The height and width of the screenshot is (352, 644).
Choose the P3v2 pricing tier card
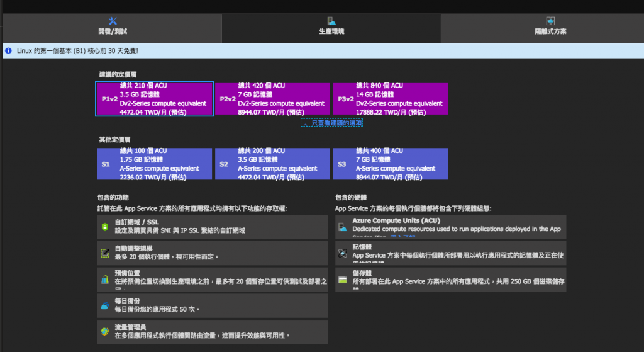[391, 99]
